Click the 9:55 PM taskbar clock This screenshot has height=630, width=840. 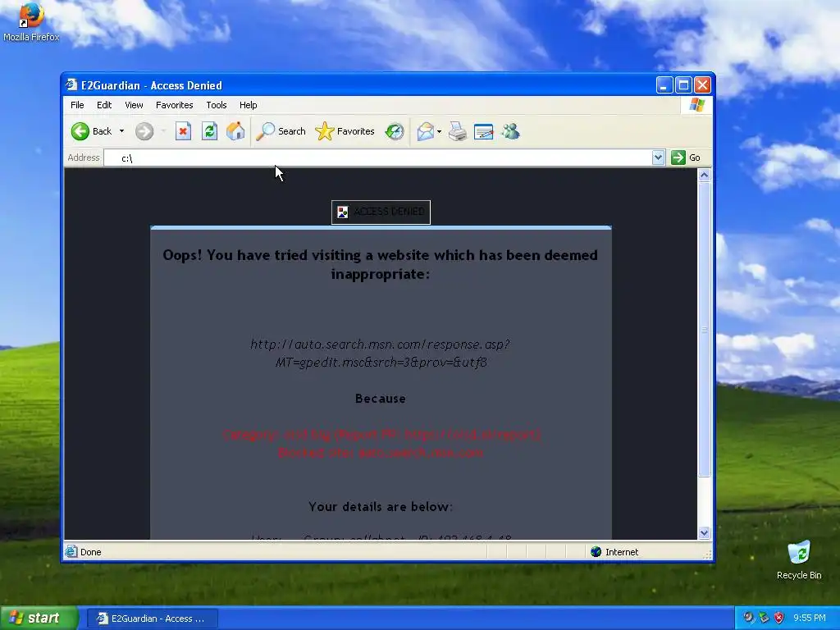click(x=810, y=618)
